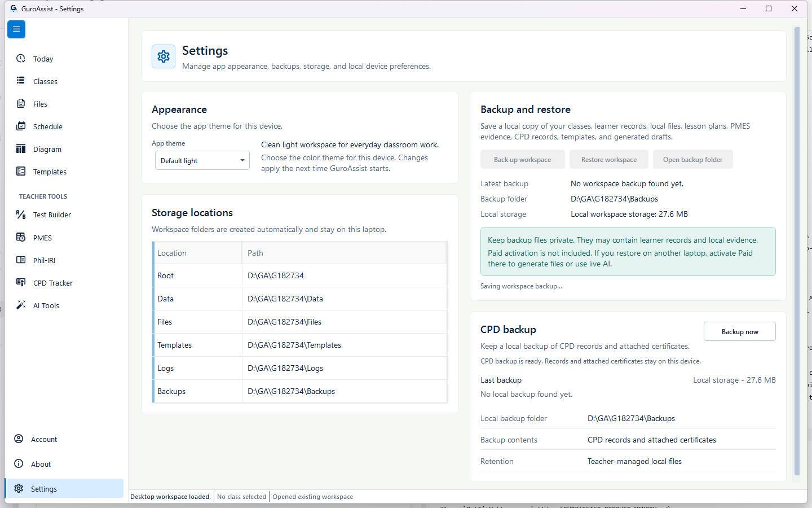
Task: Select the path D:\GA\G182734\Data
Action: pyautogui.click(x=285, y=299)
